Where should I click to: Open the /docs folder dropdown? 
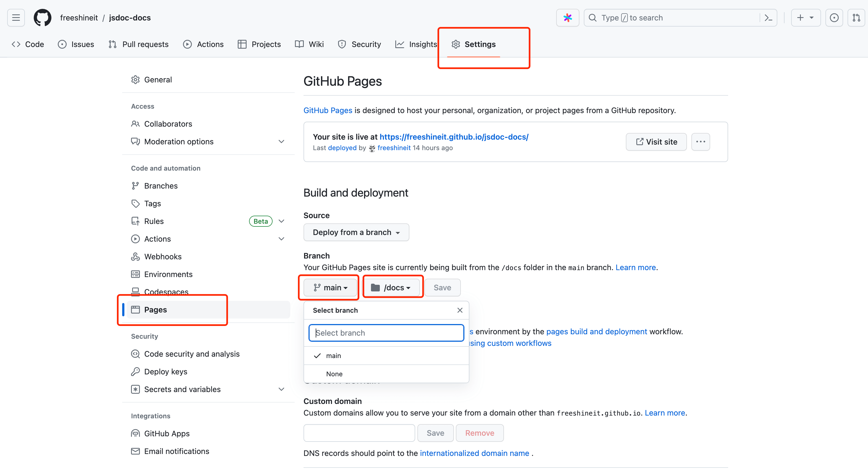(391, 288)
